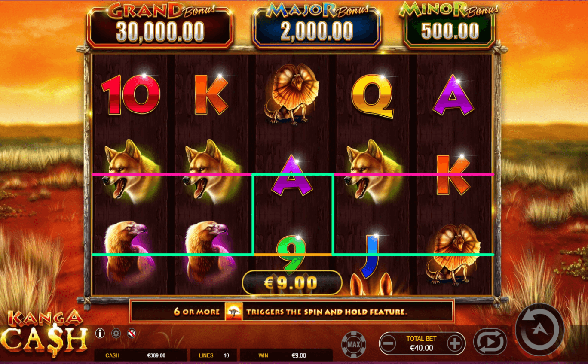Open the game info icon
Screen dimensions: 588x364
100,333
